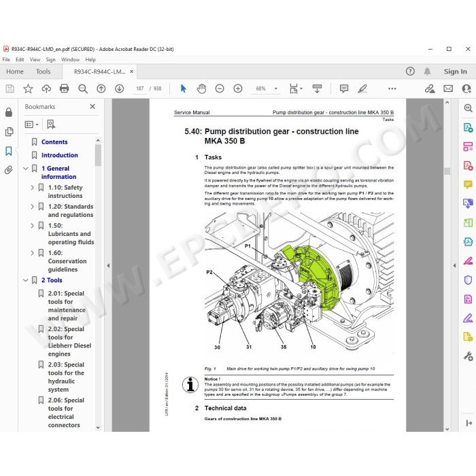This screenshot has height=476, width=476.
Task: Select the Hand pan tool
Action: point(201,88)
